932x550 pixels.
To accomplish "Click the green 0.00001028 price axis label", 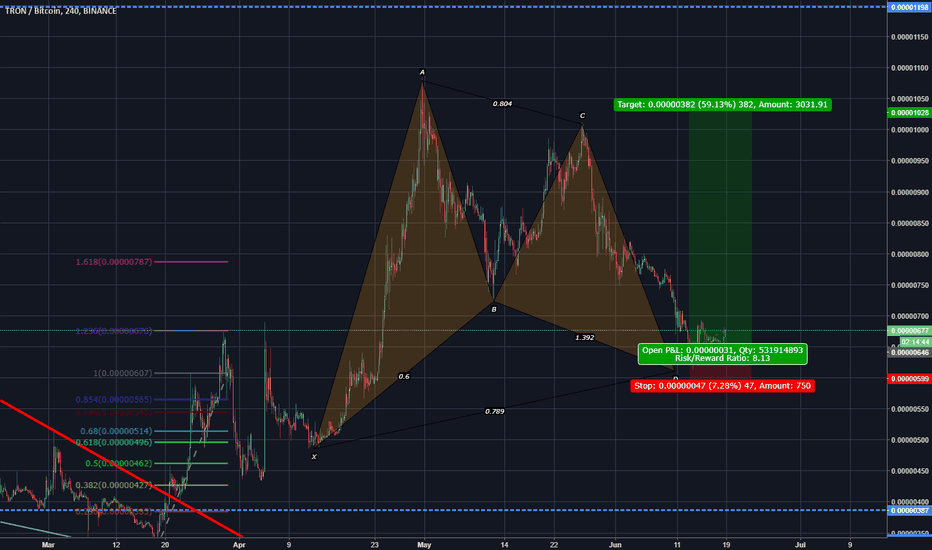I will (x=909, y=112).
